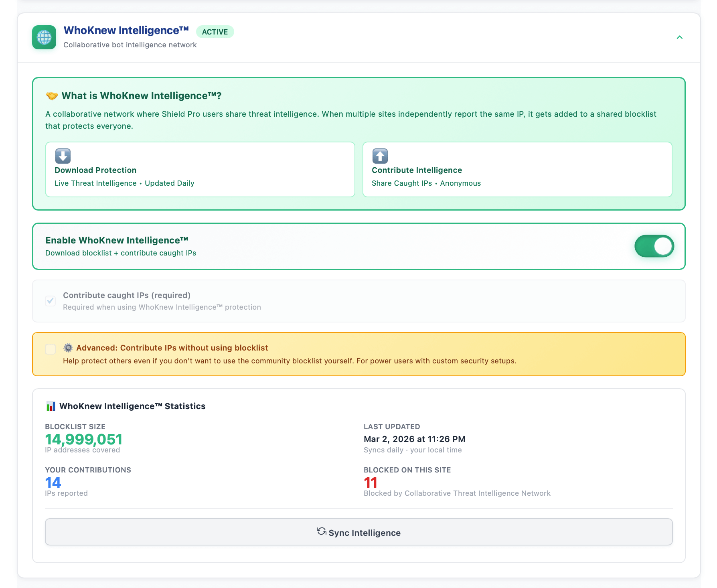This screenshot has width=717, height=588.
Task: Check Advanced: Contribute IPs without using blocklist
Action: click(x=50, y=349)
